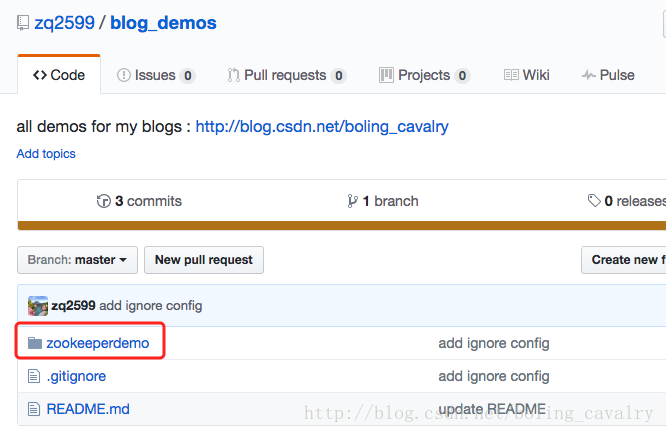The image size is (666, 433).
Task: Click the README.md file icon
Action: coord(35,409)
